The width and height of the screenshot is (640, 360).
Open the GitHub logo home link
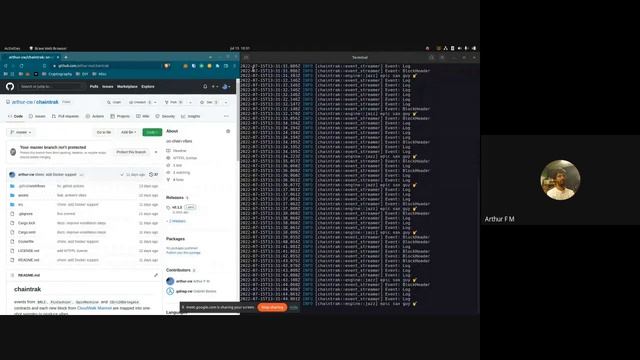point(10,87)
